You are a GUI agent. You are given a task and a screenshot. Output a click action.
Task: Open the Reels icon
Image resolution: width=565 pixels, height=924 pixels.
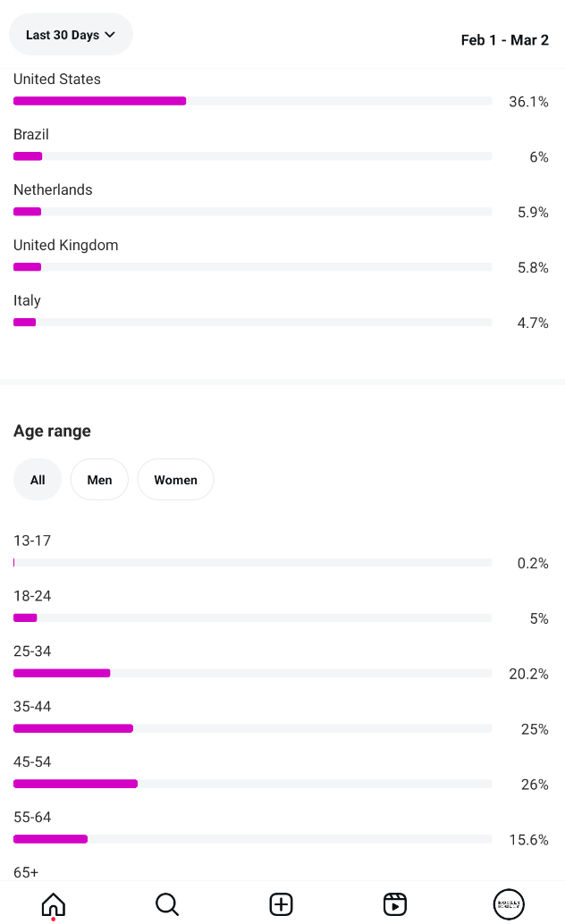coord(395,904)
